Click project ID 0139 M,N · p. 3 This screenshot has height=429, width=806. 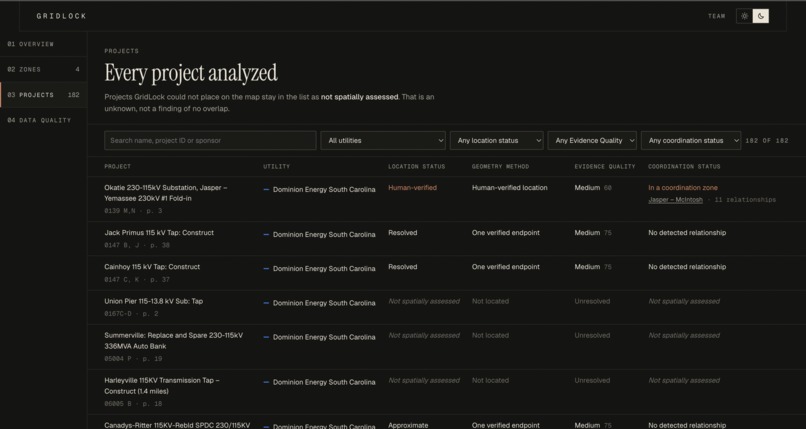[x=133, y=211]
